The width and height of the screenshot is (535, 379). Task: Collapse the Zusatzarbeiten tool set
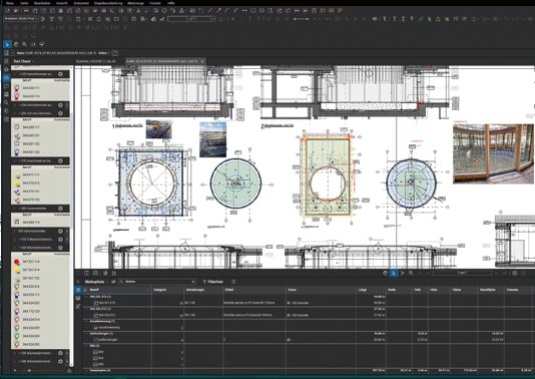coord(15,208)
